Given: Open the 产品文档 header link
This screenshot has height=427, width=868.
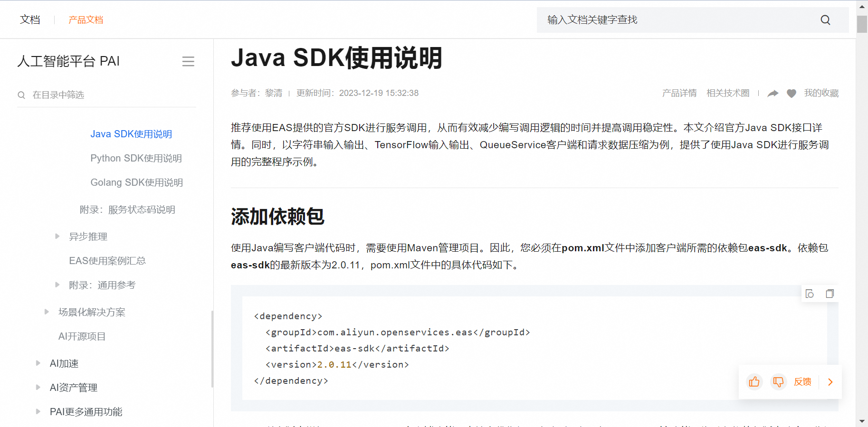Looking at the screenshot, I should [86, 20].
